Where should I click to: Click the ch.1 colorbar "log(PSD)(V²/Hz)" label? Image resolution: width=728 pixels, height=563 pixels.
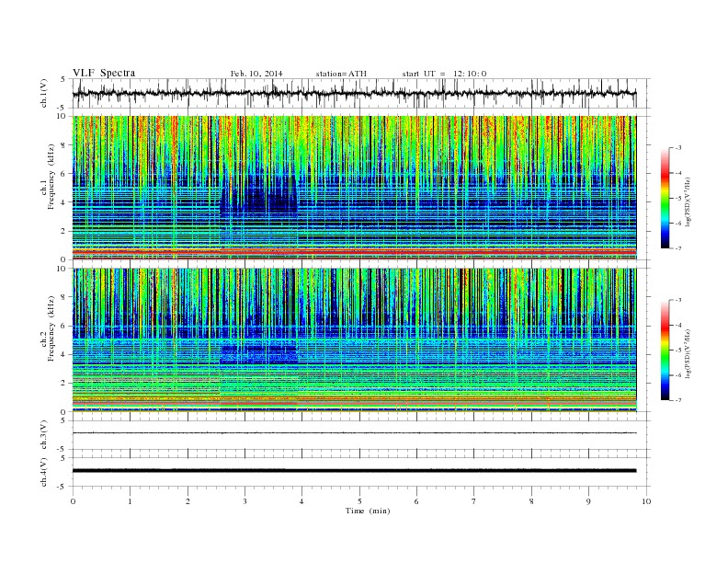(x=688, y=201)
